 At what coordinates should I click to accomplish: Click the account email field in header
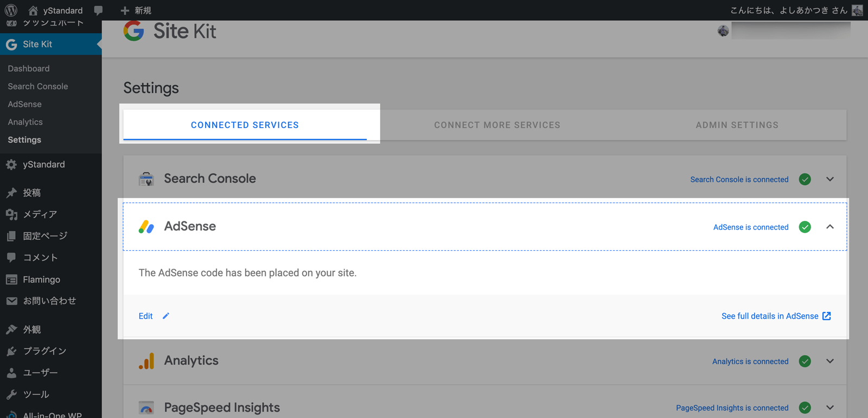[x=791, y=31]
